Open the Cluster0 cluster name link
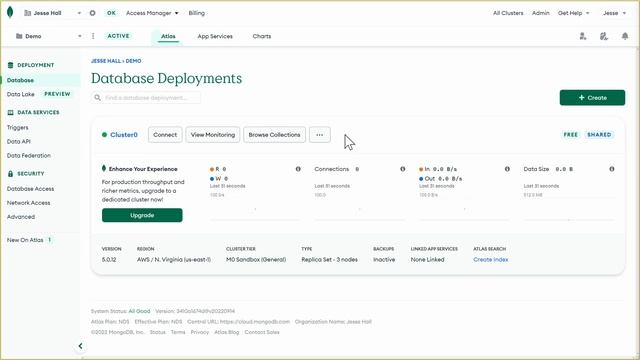640x360 pixels. click(124, 135)
